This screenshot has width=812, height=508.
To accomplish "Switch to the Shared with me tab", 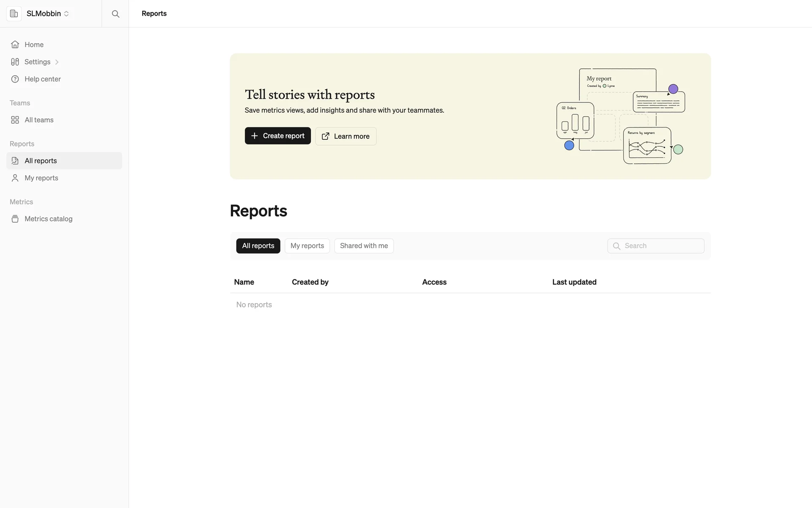I will [x=364, y=246].
